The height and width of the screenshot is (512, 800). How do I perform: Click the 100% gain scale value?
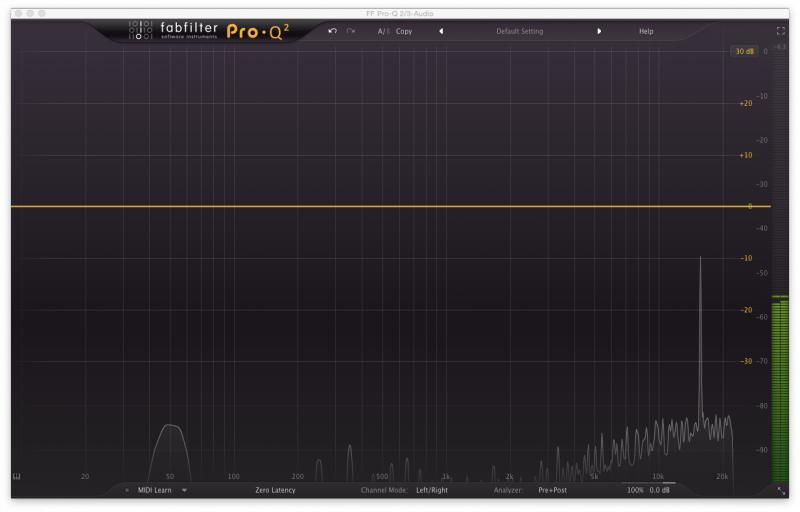click(635, 490)
